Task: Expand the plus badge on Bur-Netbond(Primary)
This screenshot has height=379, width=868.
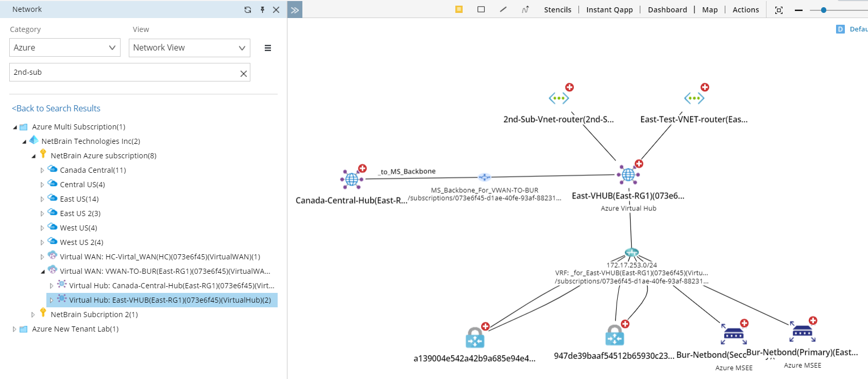Action: (x=813, y=320)
